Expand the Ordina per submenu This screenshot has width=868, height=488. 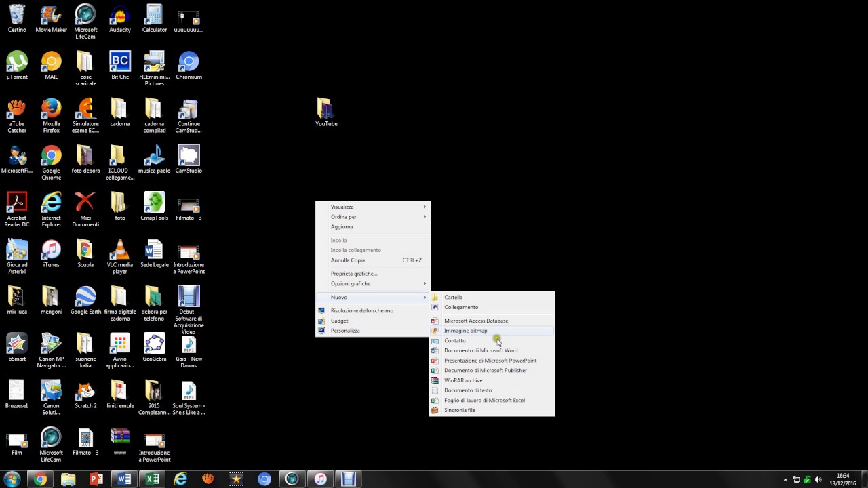[373, 217]
